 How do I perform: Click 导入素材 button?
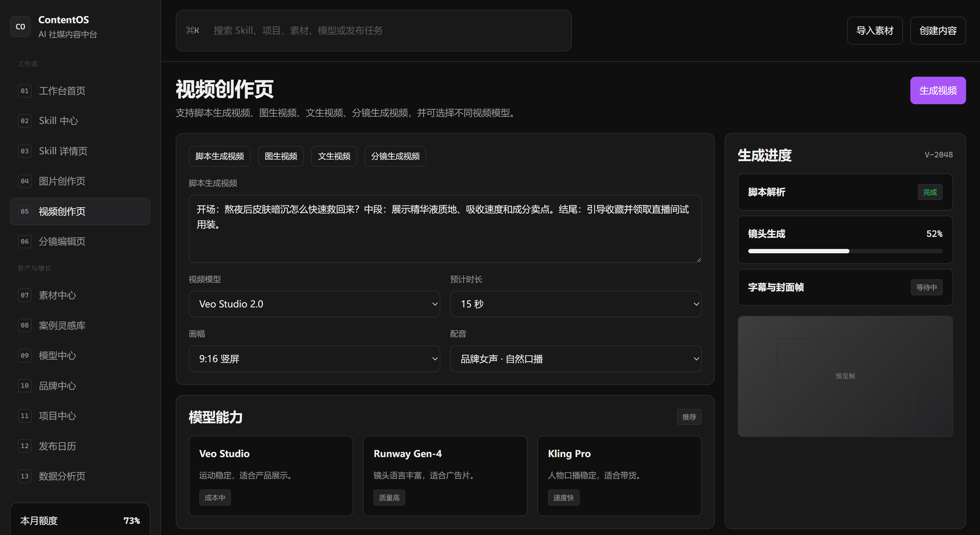tap(874, 30)
